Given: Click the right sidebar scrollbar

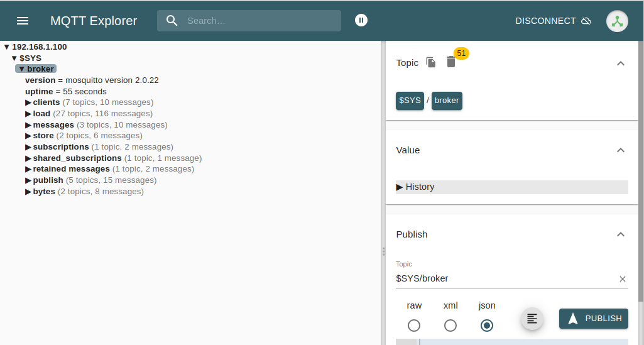Looking at the screenshot, I should click(x=641, y=172).
